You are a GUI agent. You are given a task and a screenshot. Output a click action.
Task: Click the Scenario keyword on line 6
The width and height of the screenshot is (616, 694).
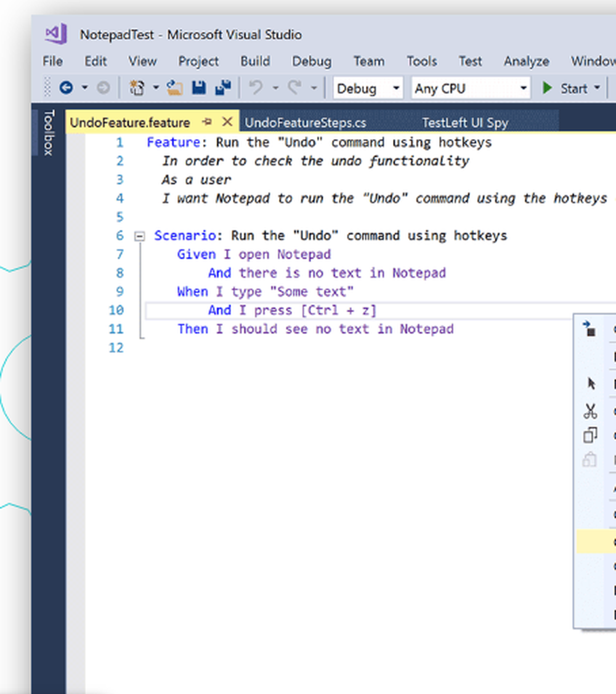[185, 235]
